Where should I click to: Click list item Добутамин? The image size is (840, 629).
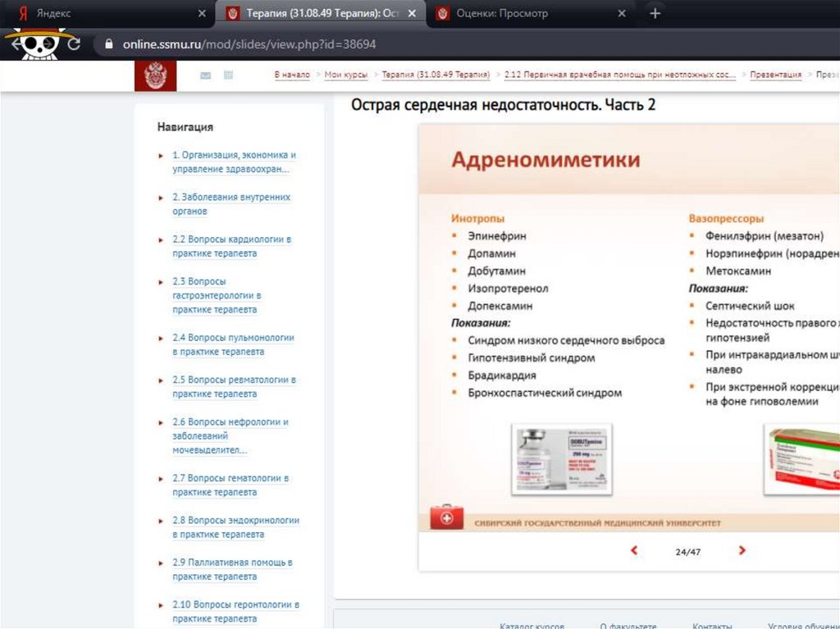click(x=496, y=271)
